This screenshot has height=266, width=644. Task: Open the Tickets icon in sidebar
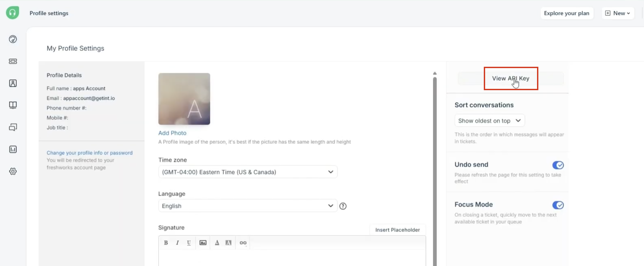[13, 61]
